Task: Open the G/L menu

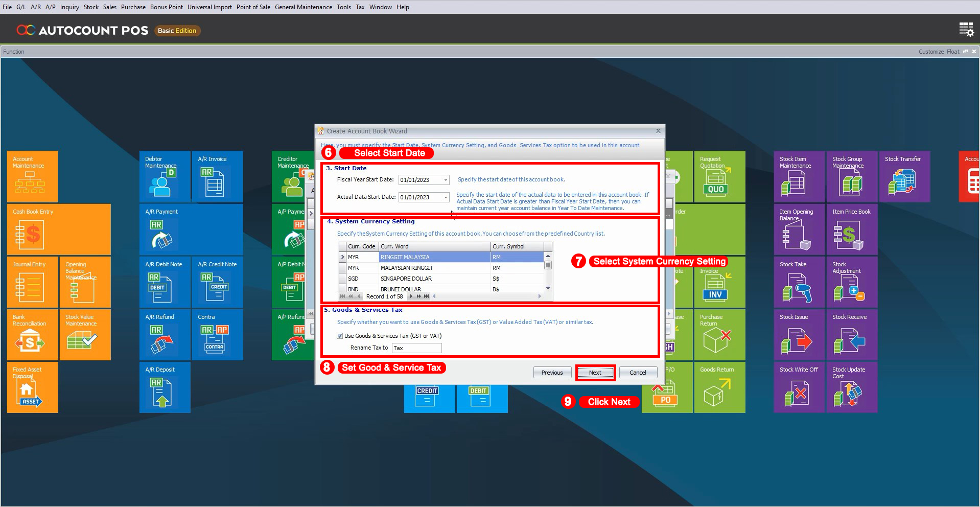Action: click(21, 7)
